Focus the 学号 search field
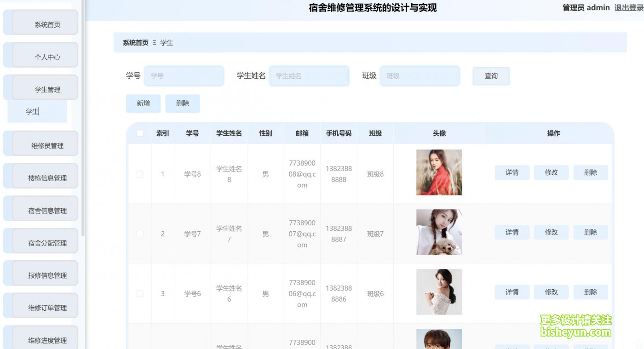Screen dimensions: 644x349 (x=184, y=76)
